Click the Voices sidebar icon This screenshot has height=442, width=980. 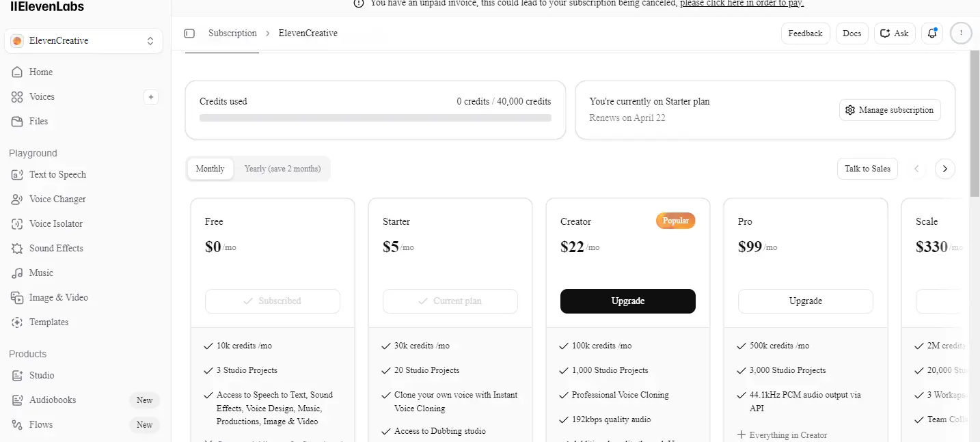(x=17, y=96)
